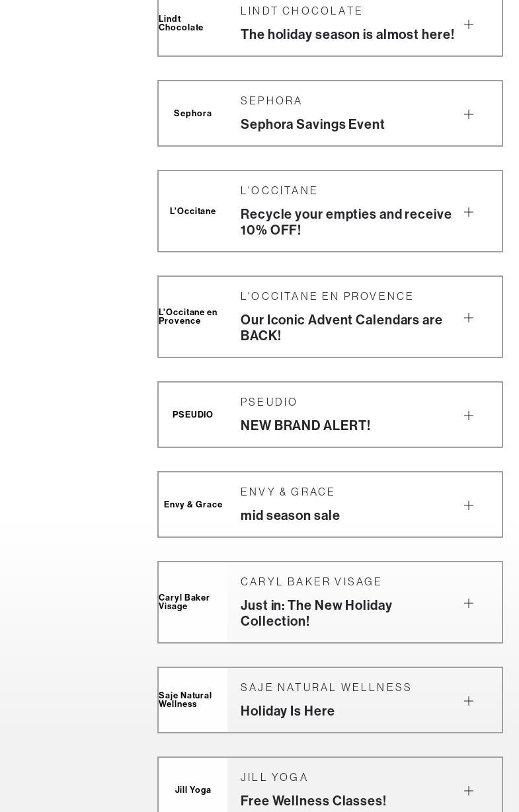Open "Our Iconic Advent Calendars are BACK!" headline
Image resolution: width=519 pixels, height=812 pixels.
pos(341,328)
